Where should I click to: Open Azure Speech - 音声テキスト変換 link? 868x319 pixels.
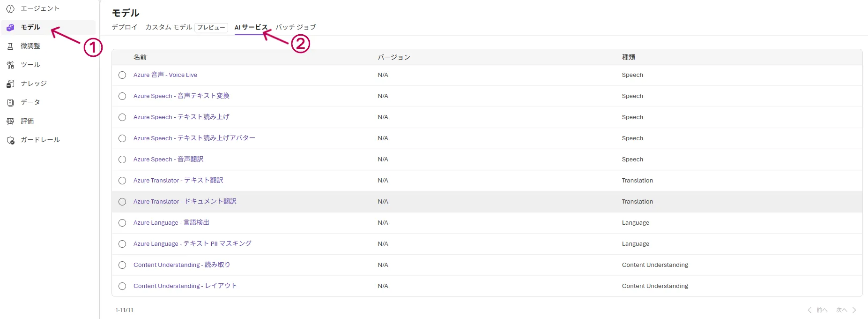(x=181, y=96)
